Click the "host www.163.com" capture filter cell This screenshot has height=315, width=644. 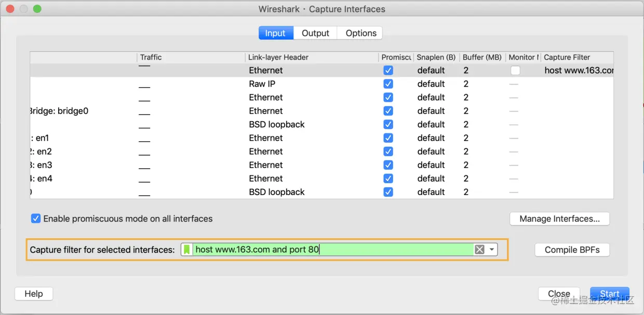[579, 71]
